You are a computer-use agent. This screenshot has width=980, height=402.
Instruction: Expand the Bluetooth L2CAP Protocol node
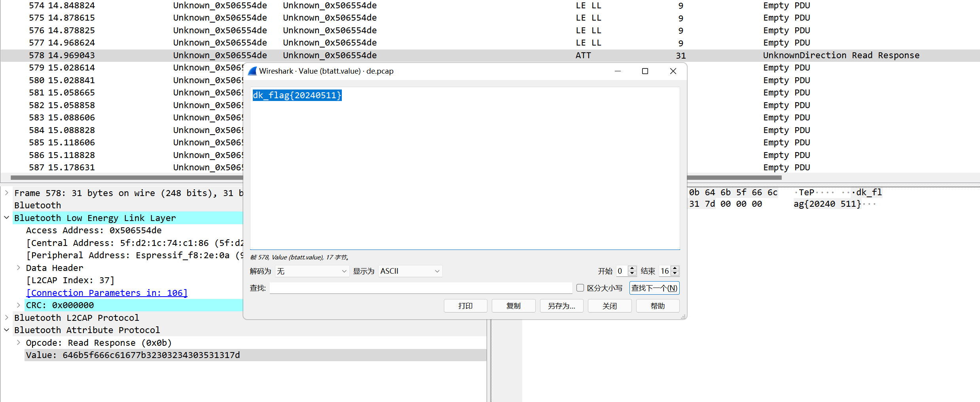[7, 318]
